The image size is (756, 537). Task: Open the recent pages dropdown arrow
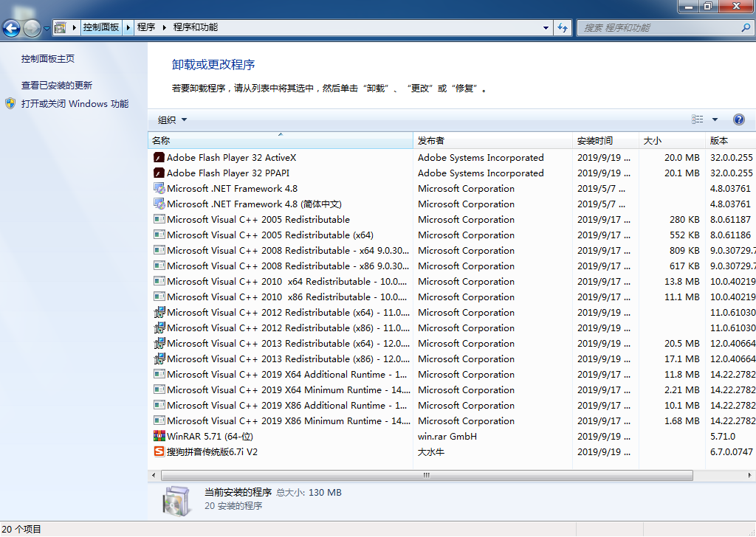click(x=47, y=28)
